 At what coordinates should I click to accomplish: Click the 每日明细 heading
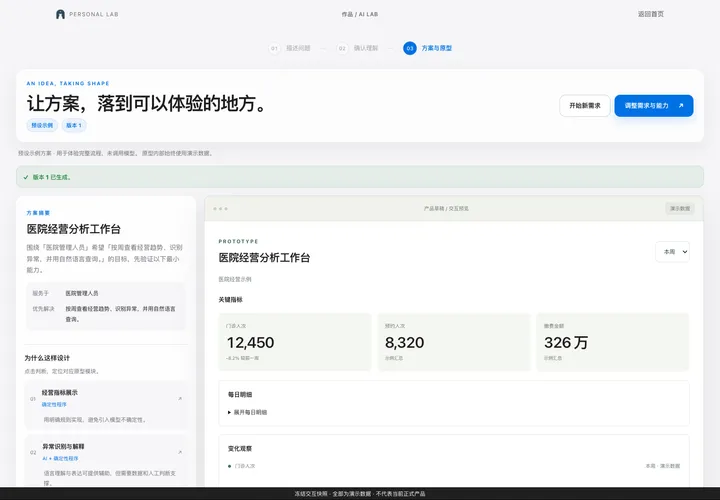pyautogui.click(x=240, y=394)
